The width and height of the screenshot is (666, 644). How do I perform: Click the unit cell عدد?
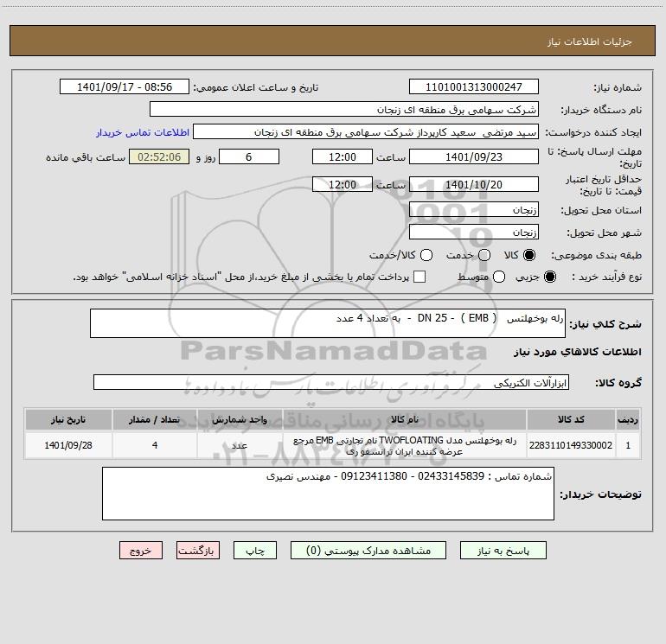pos(240,445)
